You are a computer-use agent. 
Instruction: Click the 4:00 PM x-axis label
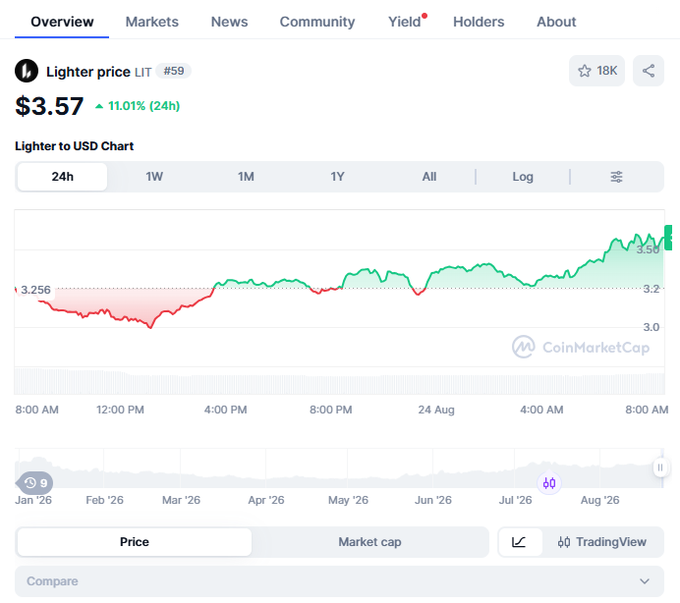[x=226, y=410]
